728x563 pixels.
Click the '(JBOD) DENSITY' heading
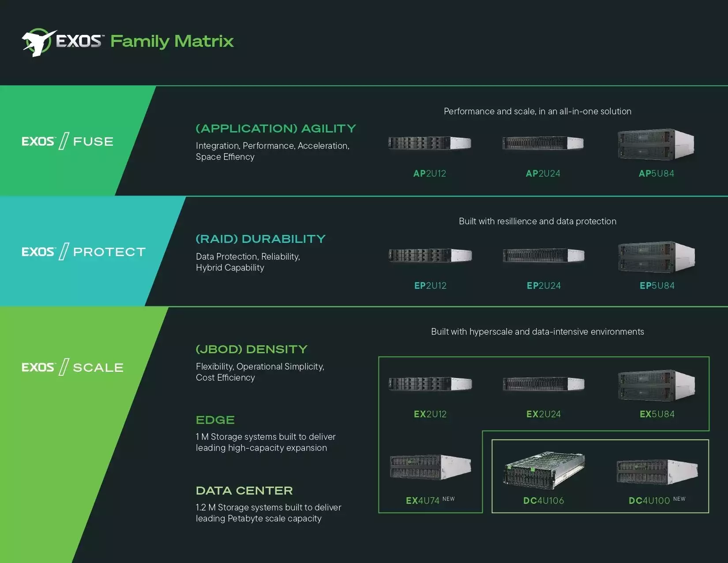(251, 349)
